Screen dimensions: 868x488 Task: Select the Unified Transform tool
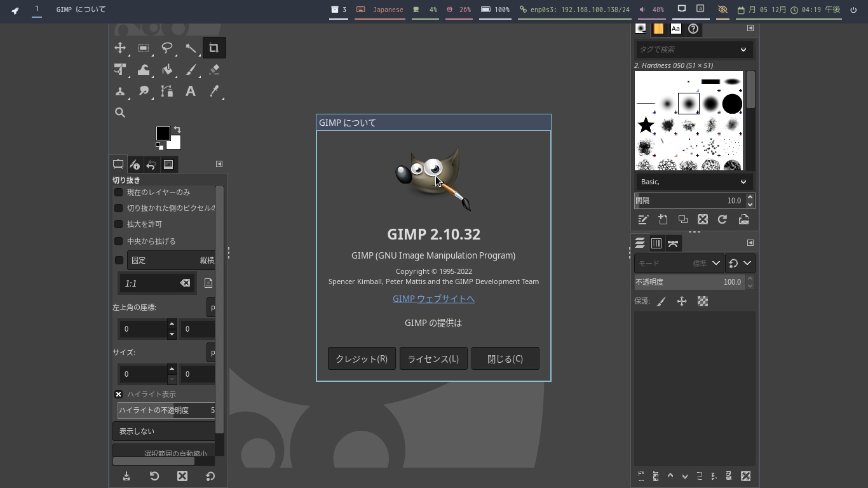tap(120, 69)
